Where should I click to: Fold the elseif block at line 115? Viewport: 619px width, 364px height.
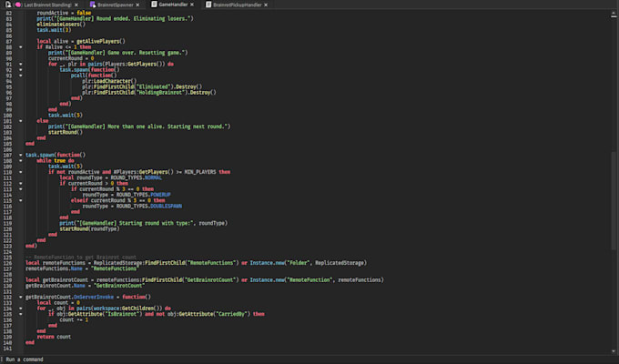point(21,200)
